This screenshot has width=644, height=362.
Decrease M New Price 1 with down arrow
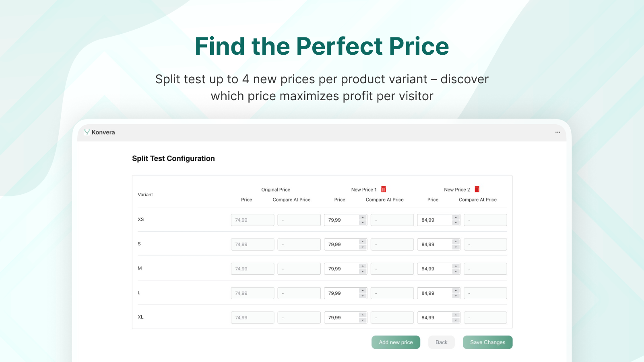pyautogui.click(x=363, y=271)
